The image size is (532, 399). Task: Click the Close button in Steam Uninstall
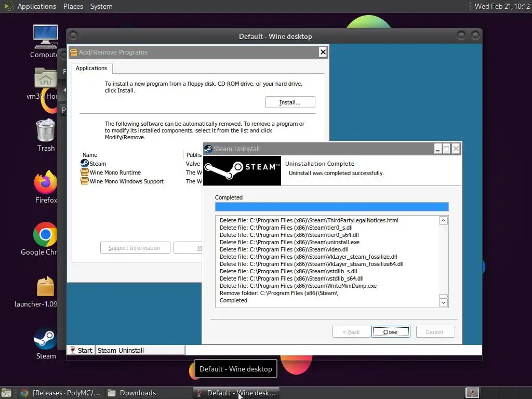pos(391,332)
